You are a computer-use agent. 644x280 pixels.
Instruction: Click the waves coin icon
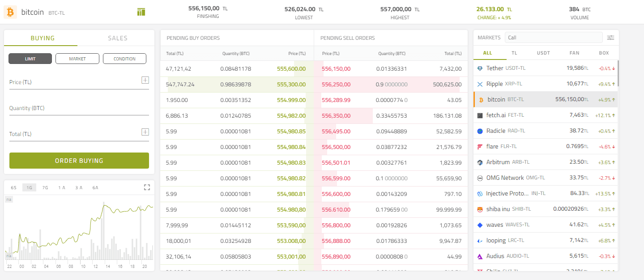click(x=480, y=225)
